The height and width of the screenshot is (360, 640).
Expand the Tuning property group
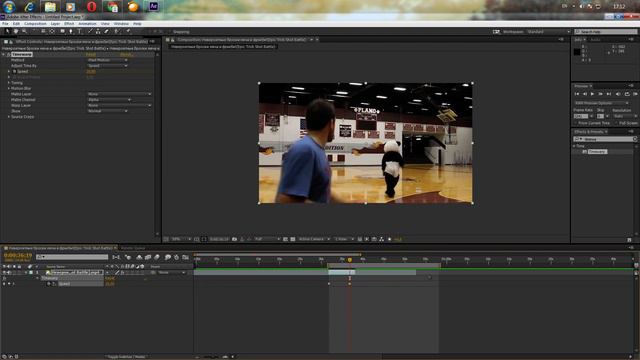tap(9, 82)
